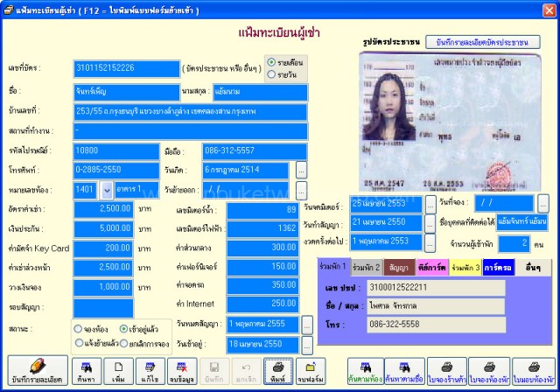
Task: Click the ใบจองห้องพัก printer icon button
Action: 489,371
